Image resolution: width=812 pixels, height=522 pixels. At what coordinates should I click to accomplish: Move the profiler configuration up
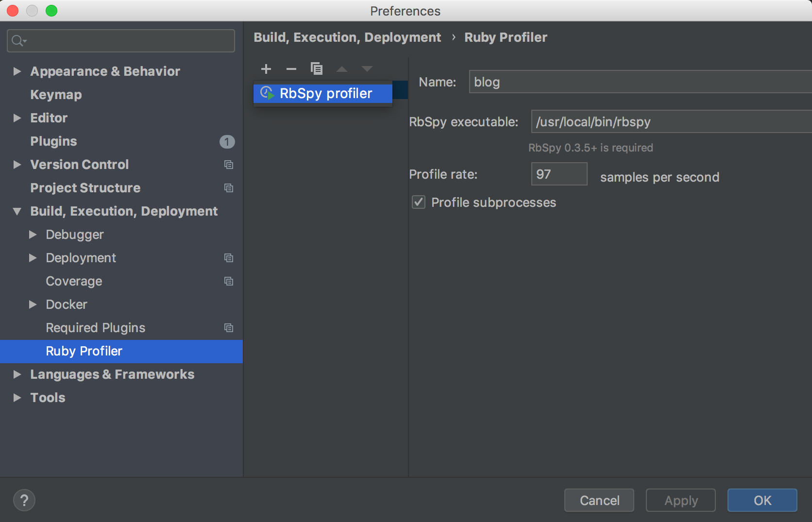pos(342,68)
